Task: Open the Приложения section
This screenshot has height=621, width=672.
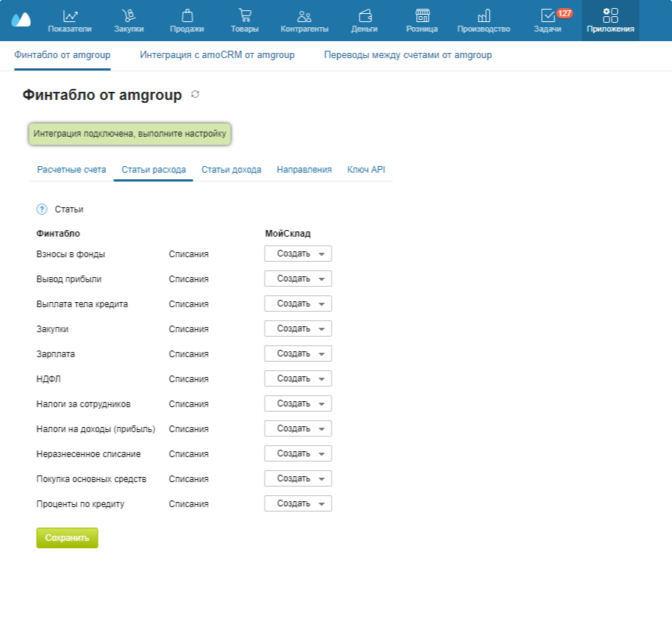Action: [610, 21]
